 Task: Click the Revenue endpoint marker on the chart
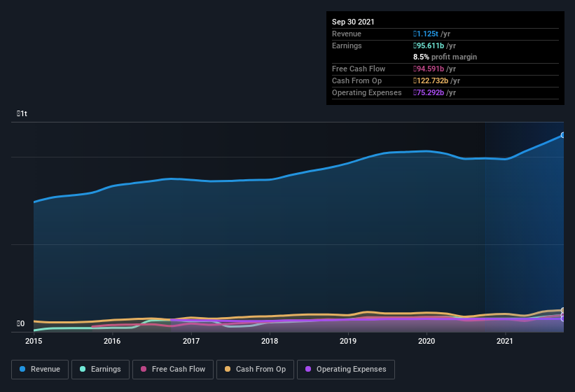point(562,135)
